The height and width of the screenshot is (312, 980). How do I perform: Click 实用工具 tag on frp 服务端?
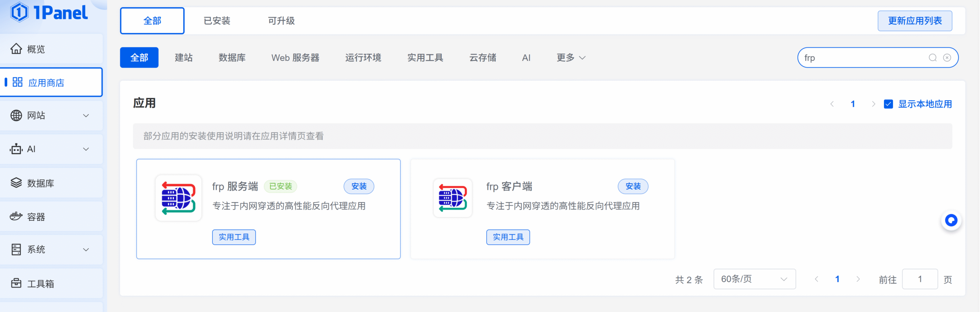click(234, 237)
